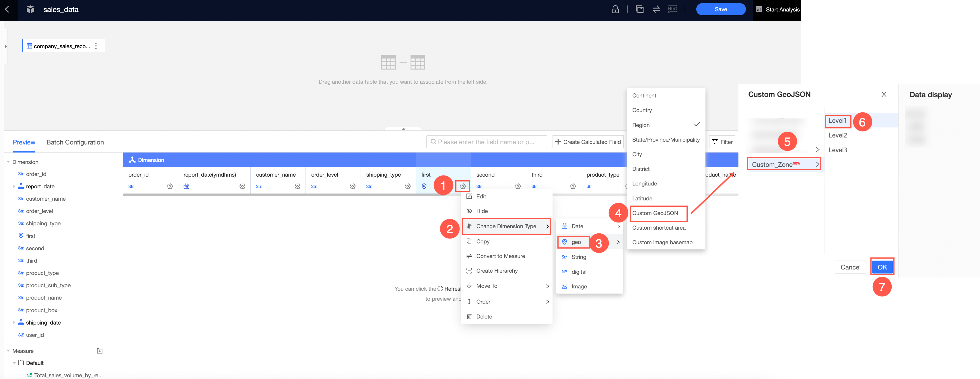The image size is (980, 379).
Task: Click gear icon on order_id column
Action: pyautogui.click(x=170, y=186)
